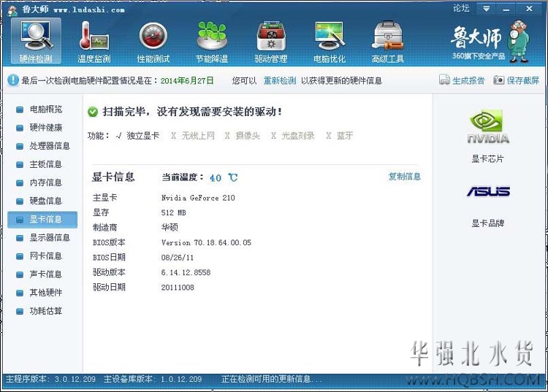Click the Nvidia GeForce 210 value

pyautogui.click(x=198, y=198)
